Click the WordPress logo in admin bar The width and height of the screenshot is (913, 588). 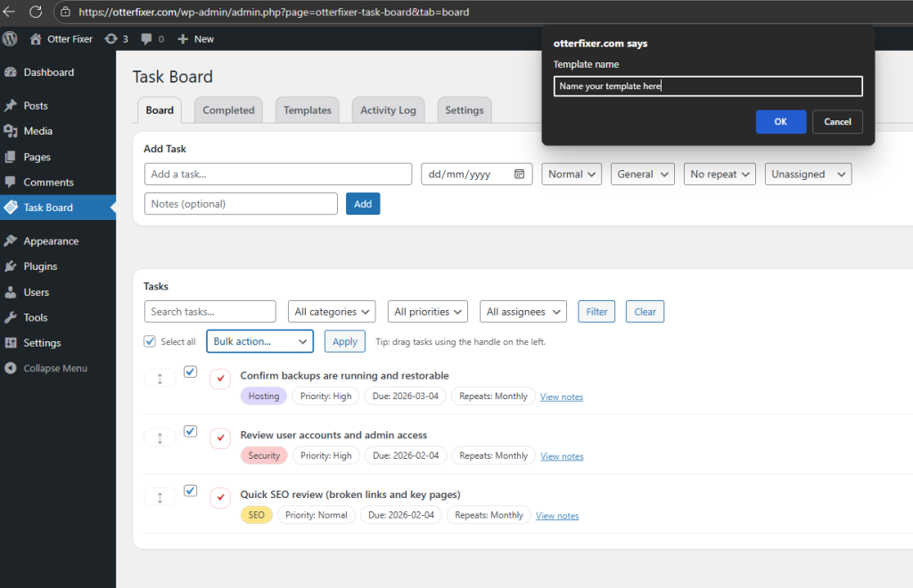pyautogui.click(x=10, y=38)
